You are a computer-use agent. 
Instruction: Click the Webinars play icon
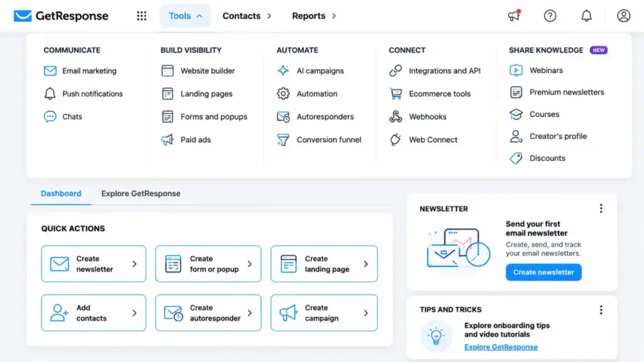(516, 70)
